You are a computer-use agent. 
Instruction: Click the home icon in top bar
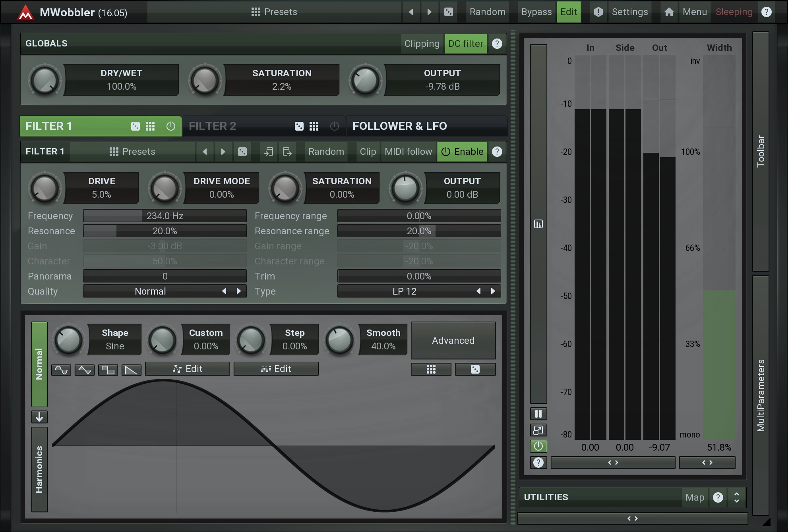[669, 12]
